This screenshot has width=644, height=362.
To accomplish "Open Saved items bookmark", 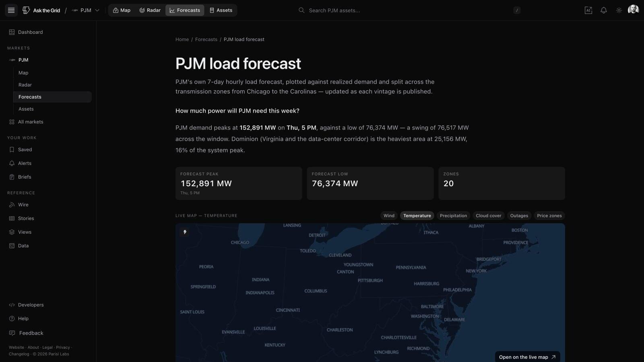I will coord(48,150).
